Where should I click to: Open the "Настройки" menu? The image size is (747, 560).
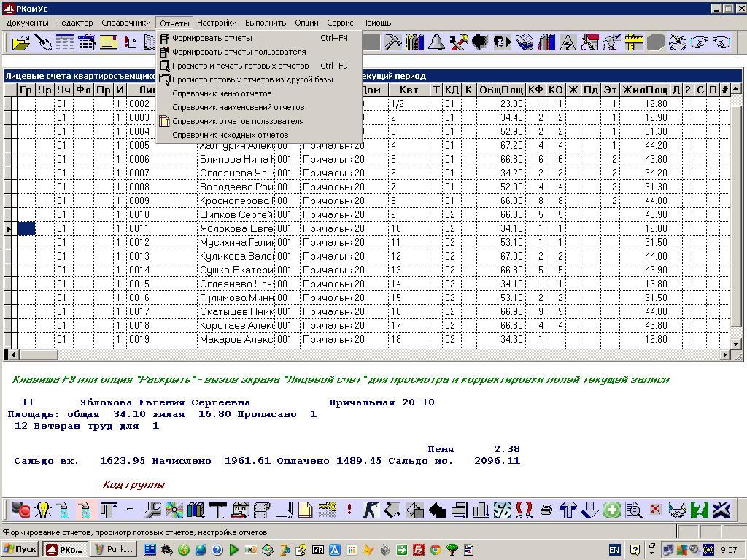[217, 23]
